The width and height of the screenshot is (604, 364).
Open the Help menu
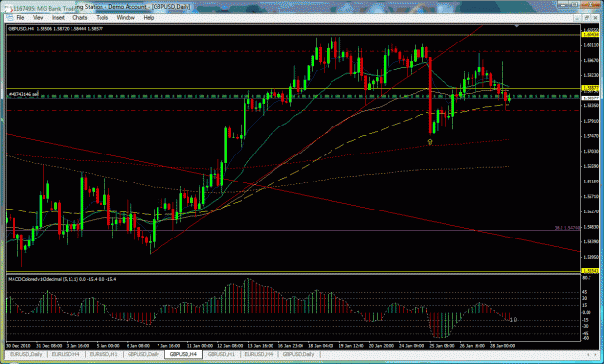148,18
